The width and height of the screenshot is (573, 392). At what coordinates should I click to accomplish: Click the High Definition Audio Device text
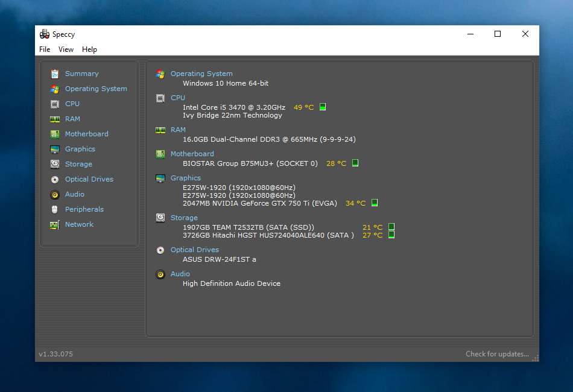[232, 283]
